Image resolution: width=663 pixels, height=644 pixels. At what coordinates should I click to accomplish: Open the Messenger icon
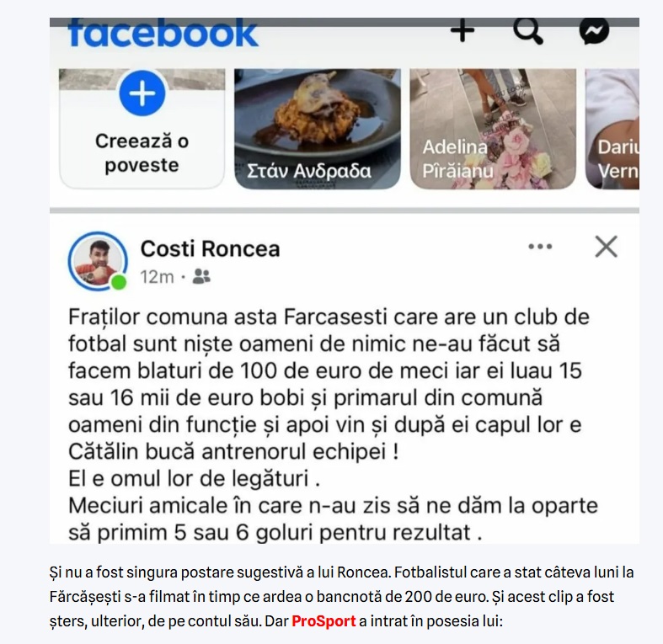tap(594, 30)
